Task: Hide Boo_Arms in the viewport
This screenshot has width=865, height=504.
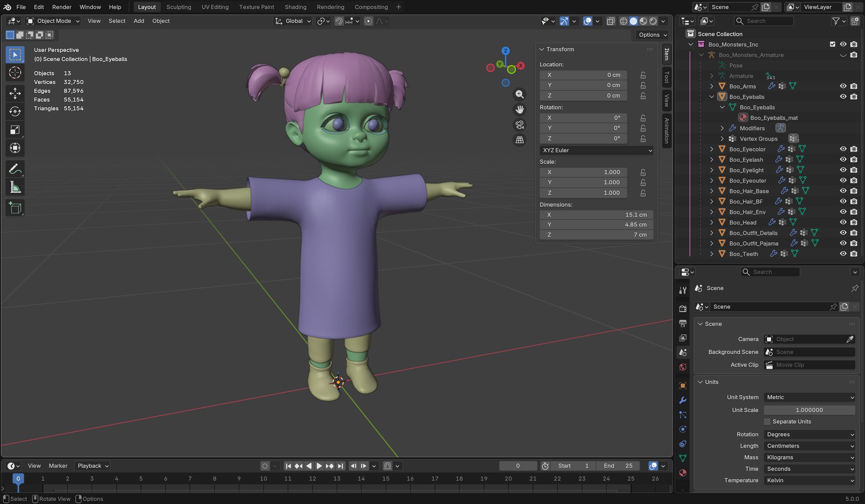Action: [x=843, y=86]
